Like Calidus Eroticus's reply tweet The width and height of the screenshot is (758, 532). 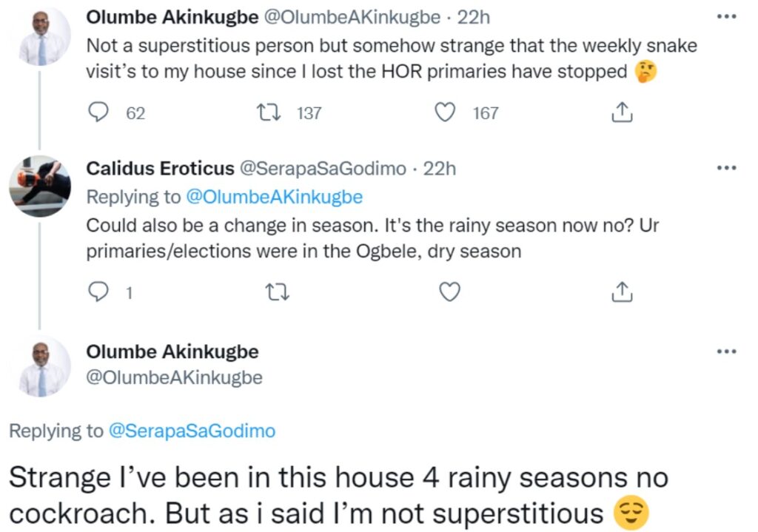click(449, 293)
